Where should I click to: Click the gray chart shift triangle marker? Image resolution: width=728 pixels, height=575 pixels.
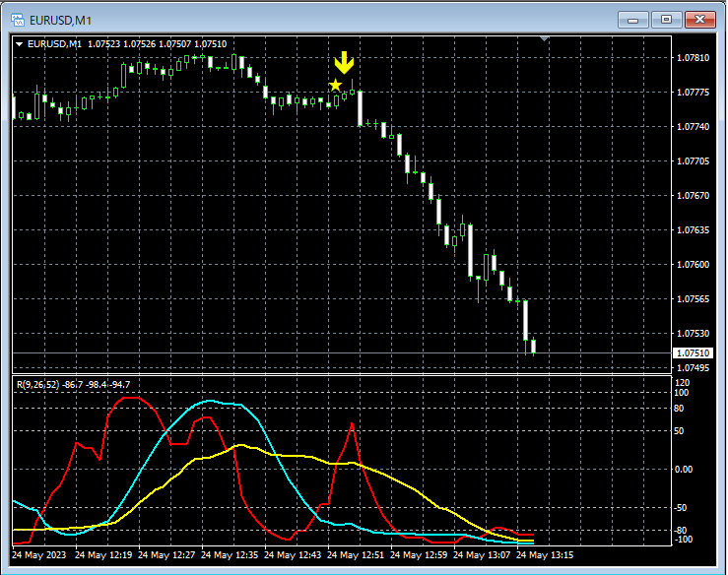coord(543,38)
